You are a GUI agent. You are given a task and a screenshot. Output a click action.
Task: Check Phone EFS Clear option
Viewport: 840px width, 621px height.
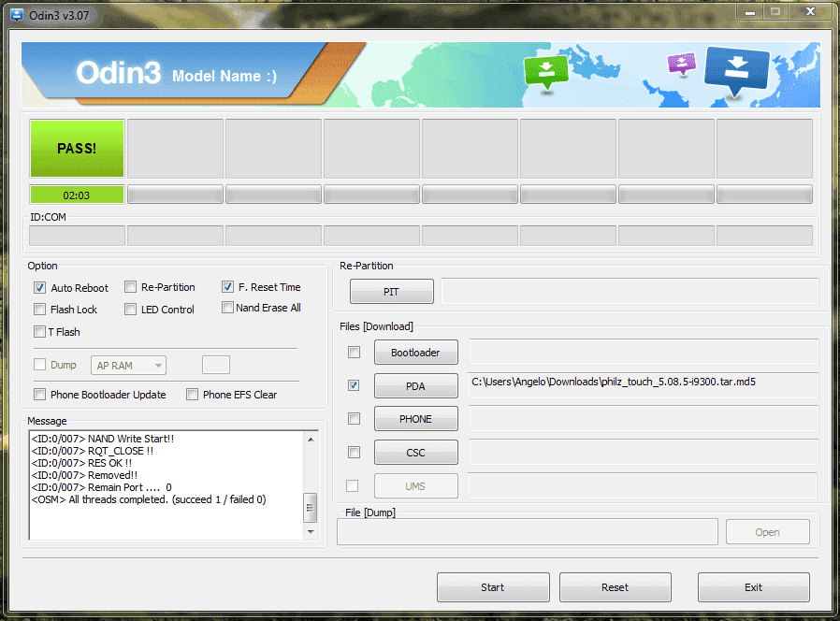pos(192,395)
